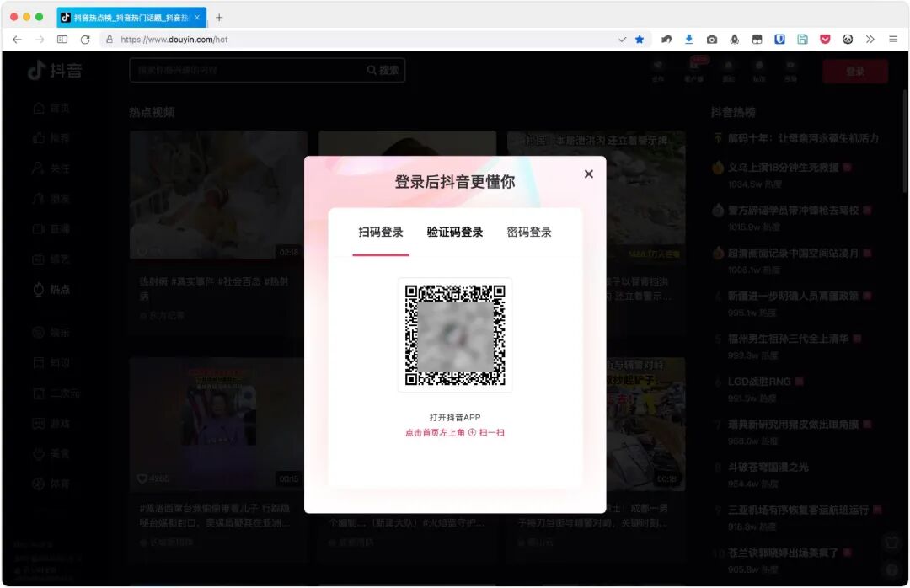
Task: Open 知识 category in sidebar
Action: (51, 363)
